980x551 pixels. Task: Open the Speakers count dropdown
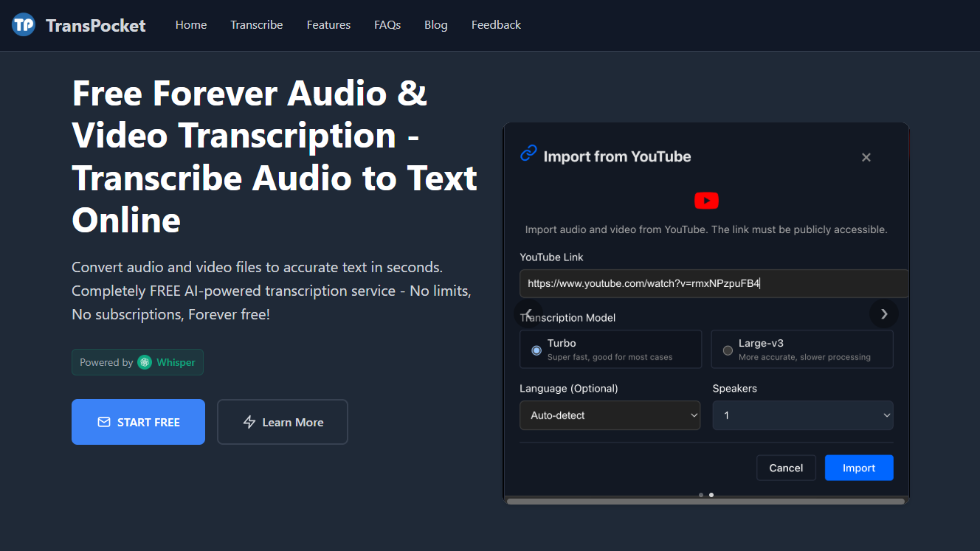(802, 415)
